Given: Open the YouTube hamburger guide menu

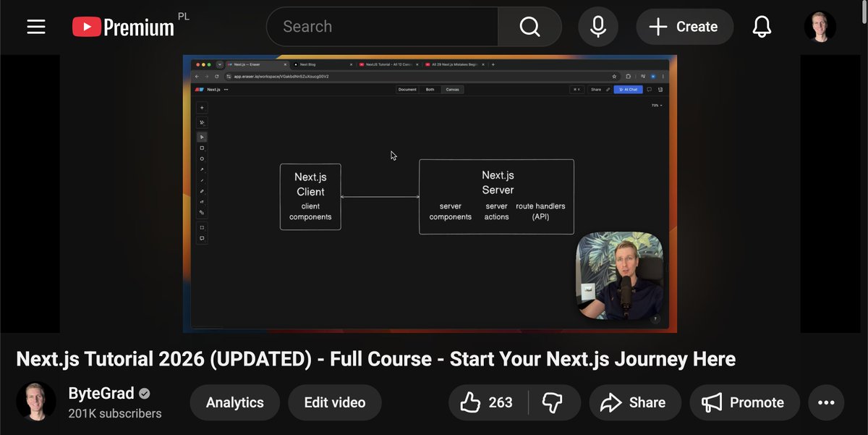Looking at the screenshot, I should (x=36, y=27).
